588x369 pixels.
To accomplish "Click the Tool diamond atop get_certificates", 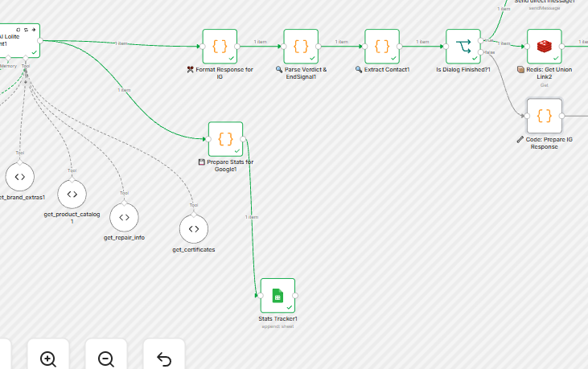I will coord(194,215).
